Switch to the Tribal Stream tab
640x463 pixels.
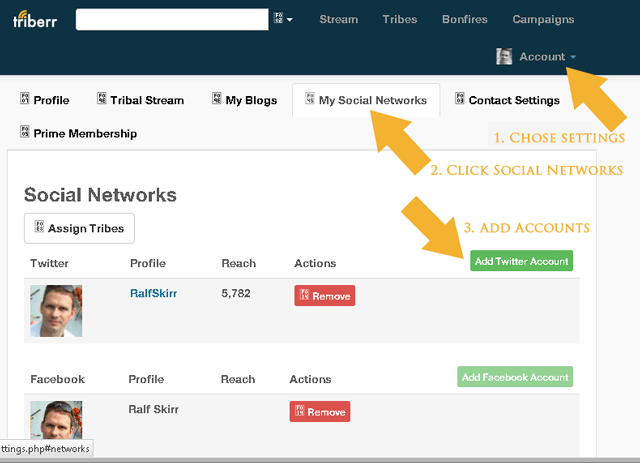coord(140,100)
